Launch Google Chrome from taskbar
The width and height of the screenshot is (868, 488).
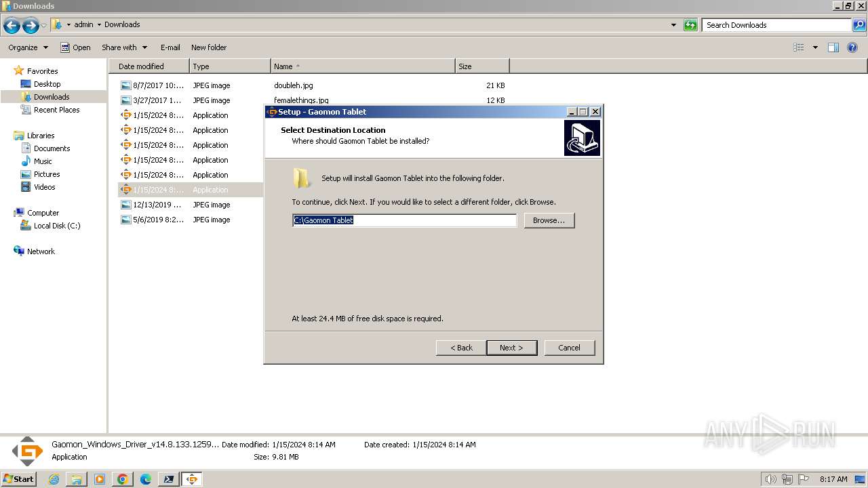[123, 479]
